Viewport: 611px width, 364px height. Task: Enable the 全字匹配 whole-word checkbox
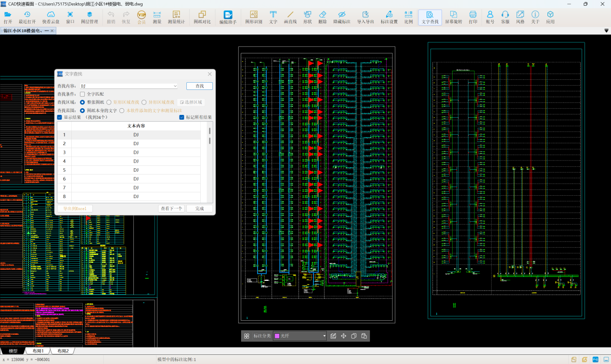[82, 94]
